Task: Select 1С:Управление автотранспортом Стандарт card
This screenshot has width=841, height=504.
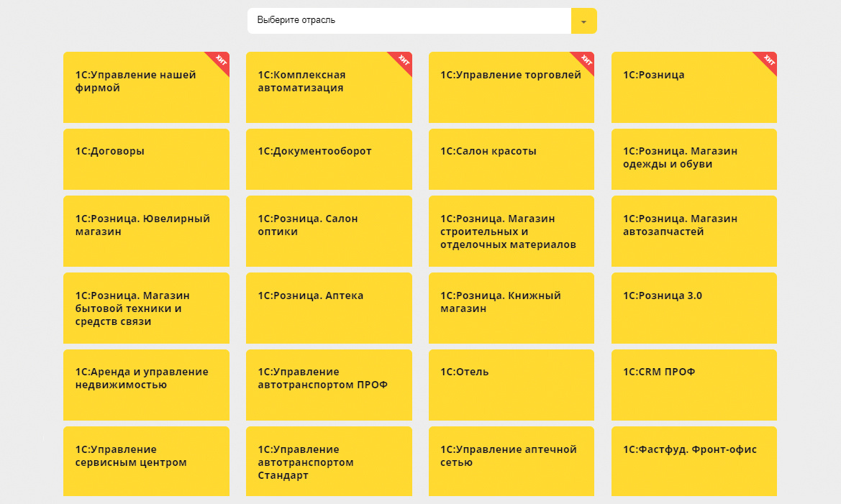Action: 329,462
